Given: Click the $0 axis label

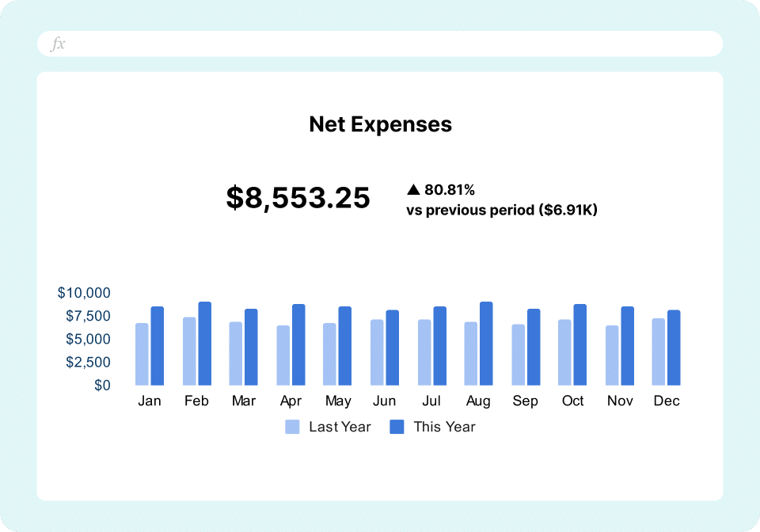Looking at the screenshot, I should pos(102,386).
